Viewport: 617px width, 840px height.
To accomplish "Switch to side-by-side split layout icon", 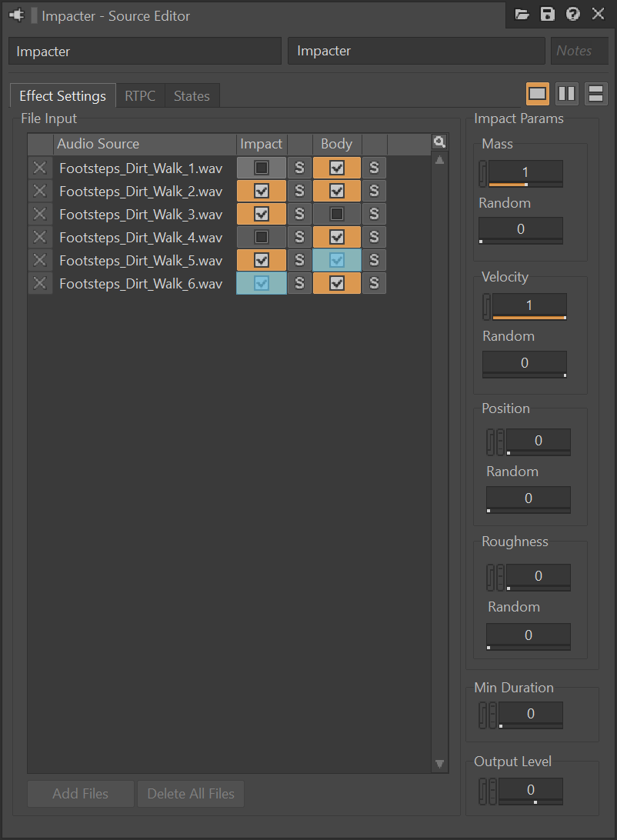I will click(x=567, y=95).
